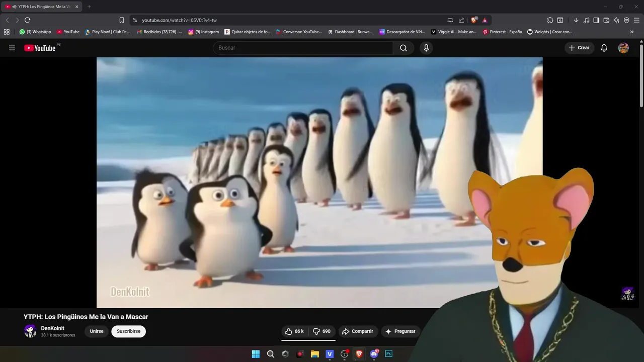The image size is (644, 362).
Task: Click the install app icon in the address bar
Action: pyautogui.click(x=450, y=20)
